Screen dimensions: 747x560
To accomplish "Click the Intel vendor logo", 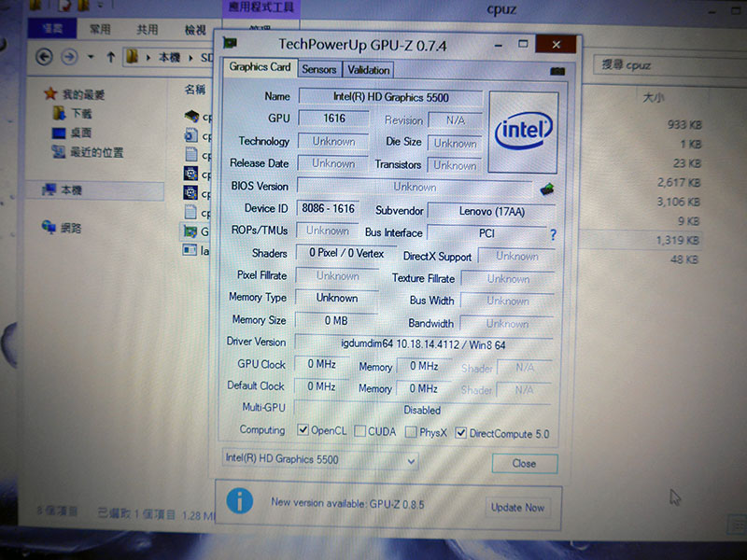I will [x=523, y=131].
